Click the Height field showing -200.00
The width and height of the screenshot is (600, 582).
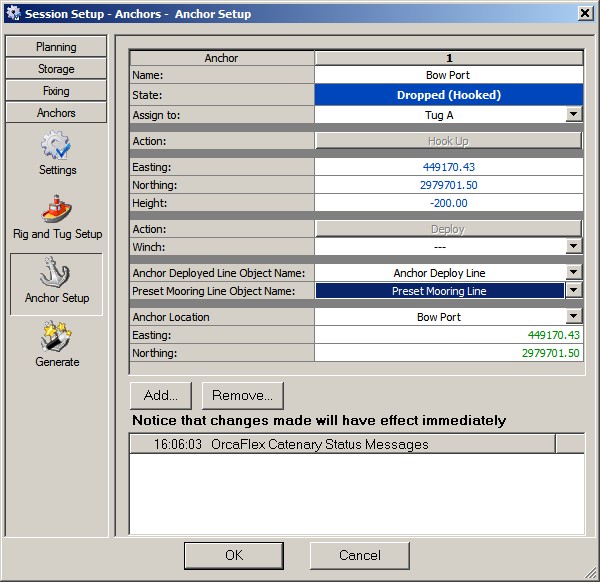tap(448, 203)
